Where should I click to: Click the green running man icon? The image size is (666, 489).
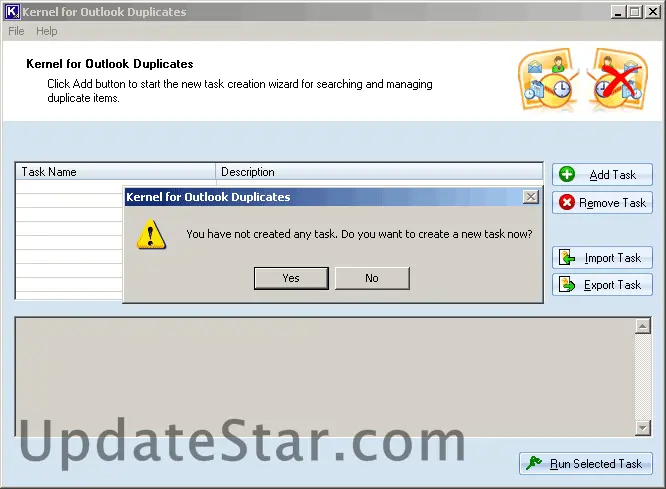pos(534,463)
